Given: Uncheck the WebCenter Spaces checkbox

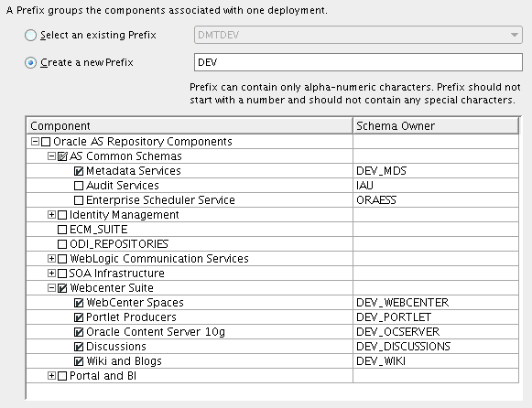Looking at the screenshot, I should (79, 303).
